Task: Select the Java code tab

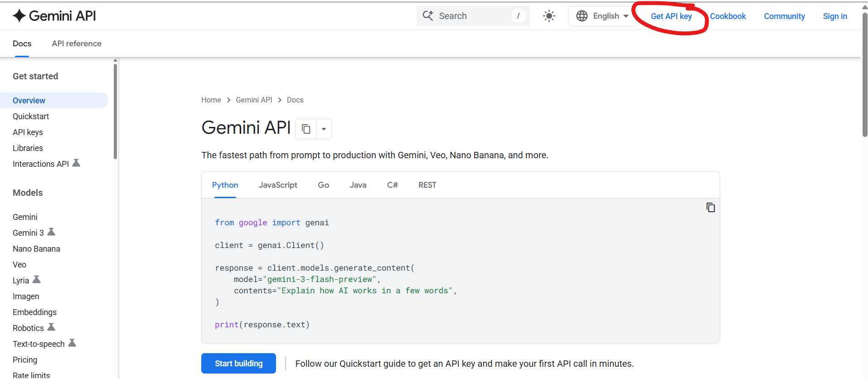Action: point(358,185)
